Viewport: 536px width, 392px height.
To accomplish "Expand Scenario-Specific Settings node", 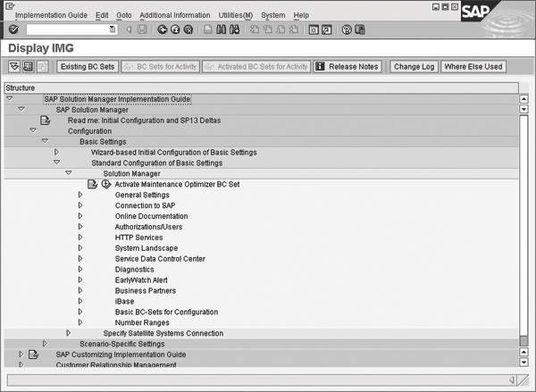I will click(45, 344).
